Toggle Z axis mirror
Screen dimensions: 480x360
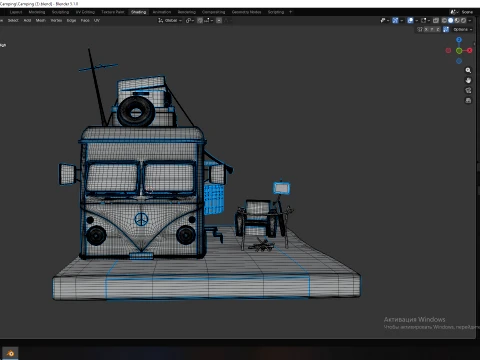pyautogui.click(x=438, y=29)
